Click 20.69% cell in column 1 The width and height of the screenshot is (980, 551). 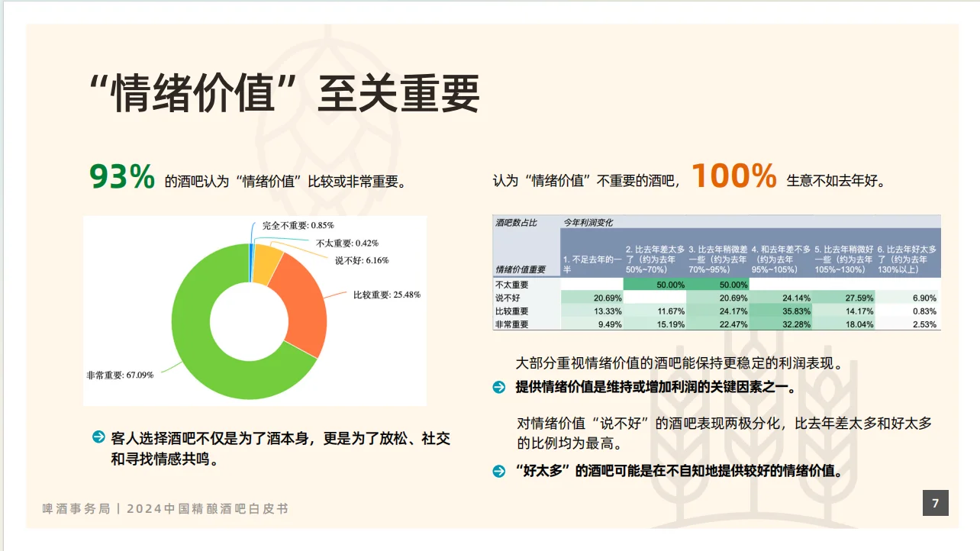[592, 298]
